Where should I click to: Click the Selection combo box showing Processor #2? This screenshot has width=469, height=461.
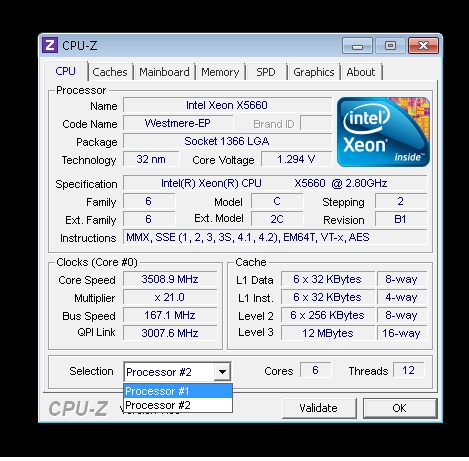(177, 372)
